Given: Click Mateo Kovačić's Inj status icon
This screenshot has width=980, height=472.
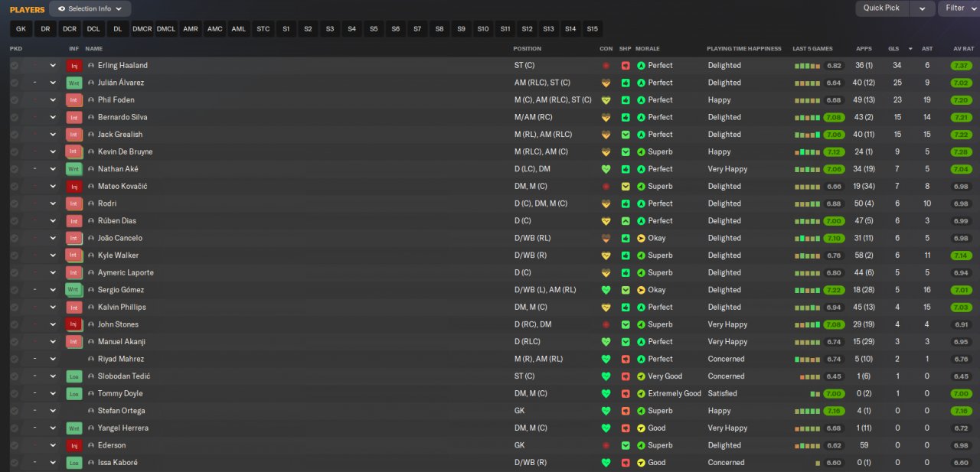Looking at the screenshot, I should click(74, 187).
